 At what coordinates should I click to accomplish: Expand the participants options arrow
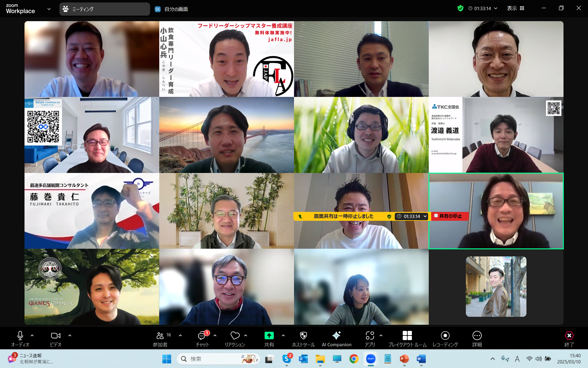(x=180, y=335)
